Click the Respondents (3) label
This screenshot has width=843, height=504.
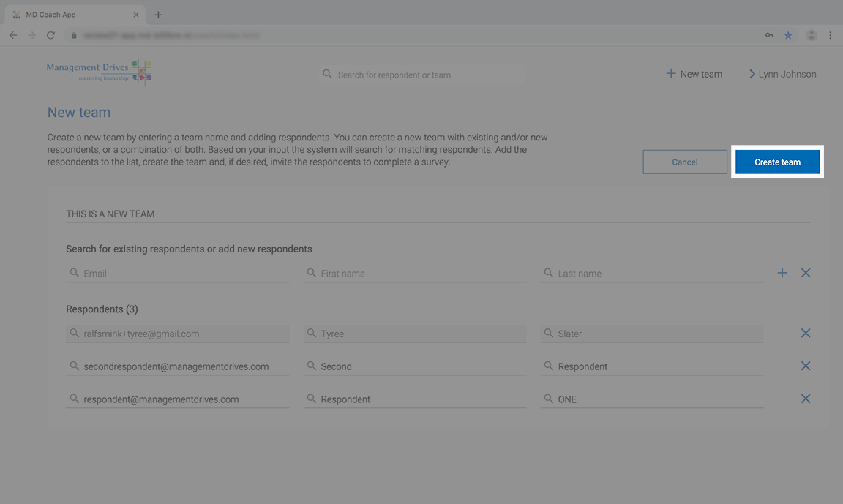[x=102, y=309]
